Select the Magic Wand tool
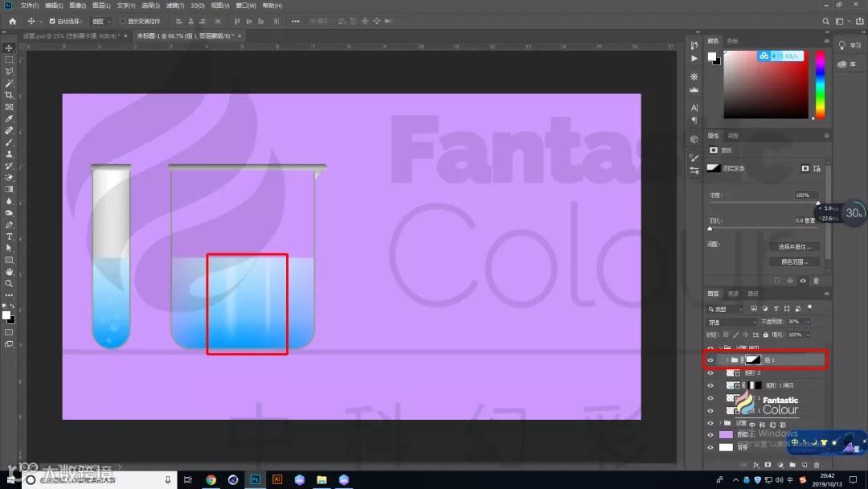 [x=9, y=83]
